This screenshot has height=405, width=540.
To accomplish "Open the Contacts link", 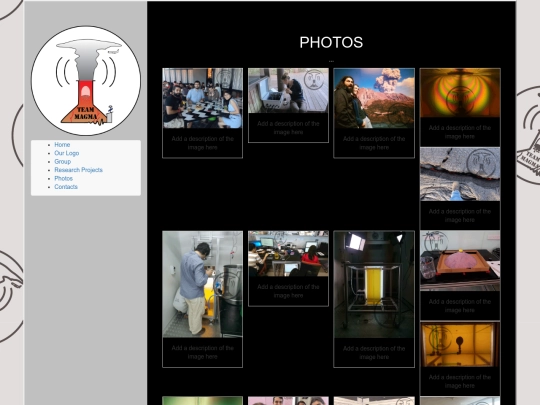I will point(66,187).
